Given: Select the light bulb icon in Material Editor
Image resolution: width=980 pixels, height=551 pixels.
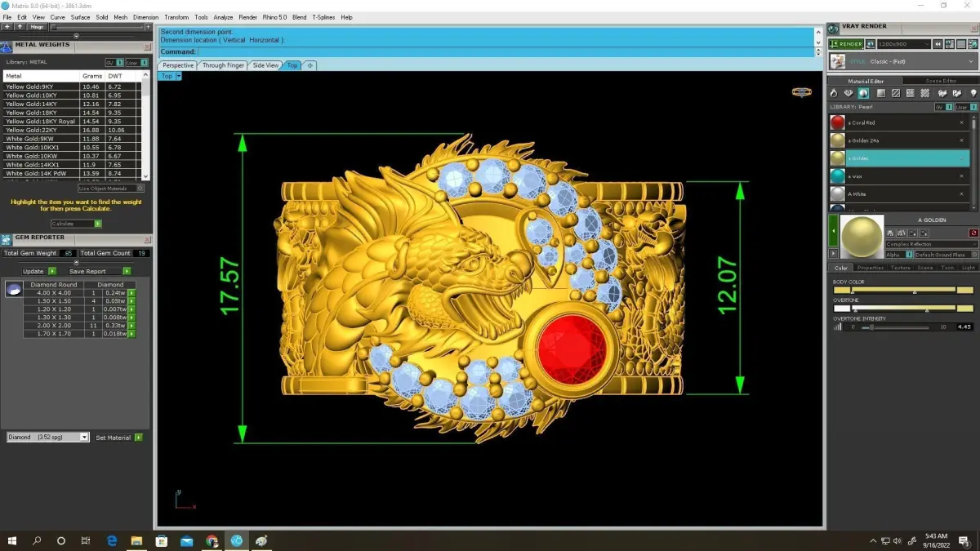Looking at the screenshot, I should [973, 94].
